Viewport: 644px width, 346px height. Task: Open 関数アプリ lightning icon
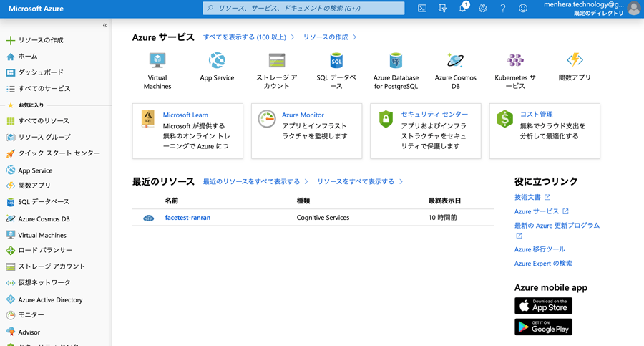click(575, 61)
